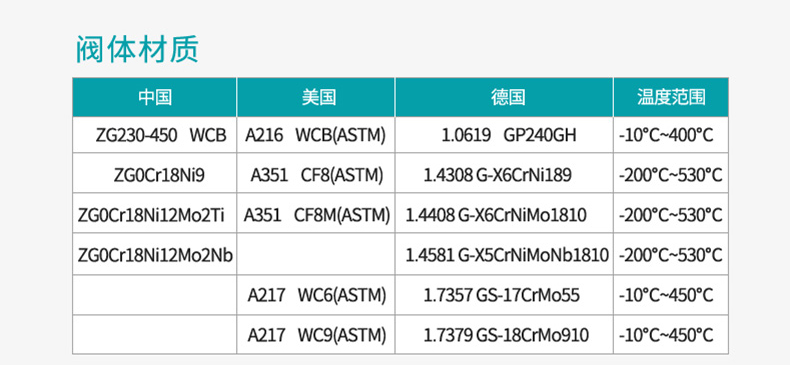790x365 pixels.
Task: Click the A351 CF8M(ASTM) cell
Action: [x=317, y=215]
